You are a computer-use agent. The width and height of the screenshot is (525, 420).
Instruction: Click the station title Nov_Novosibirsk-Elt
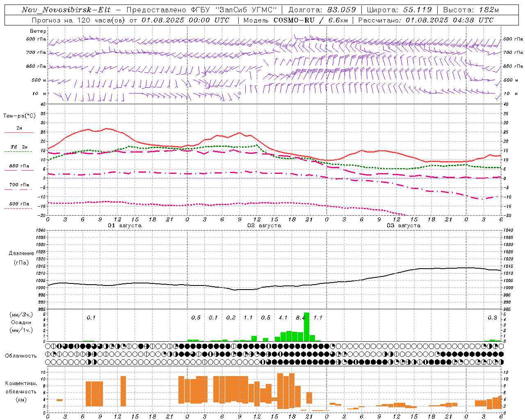pos(66,10)
